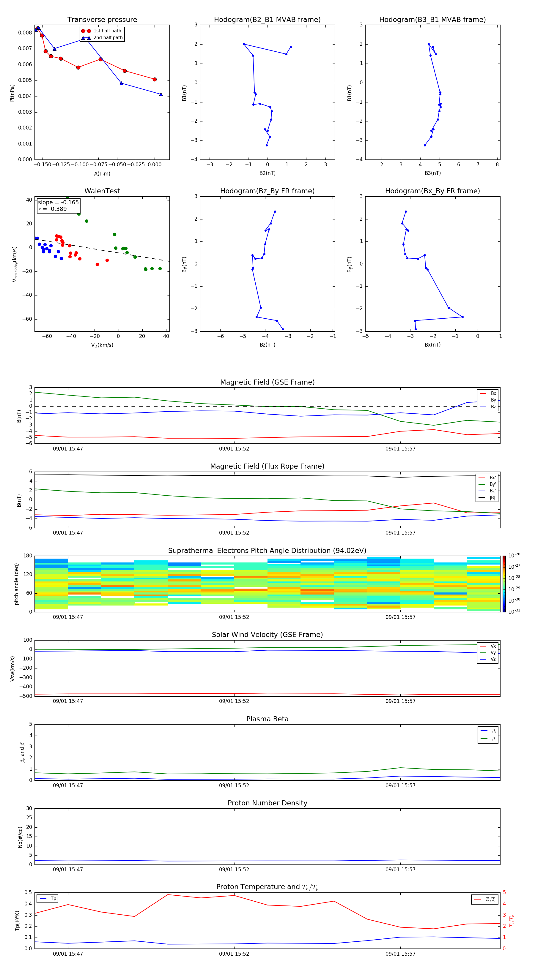The image size is (535, 980).
Task: Click 'Vy' entry in velocity legend
Action: (x=487, y=652)
